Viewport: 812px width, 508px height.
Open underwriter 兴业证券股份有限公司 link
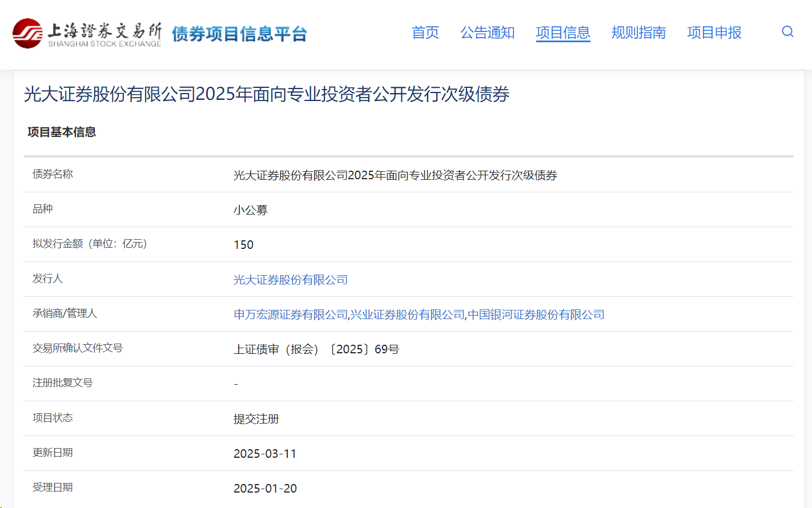pos(408,315)
